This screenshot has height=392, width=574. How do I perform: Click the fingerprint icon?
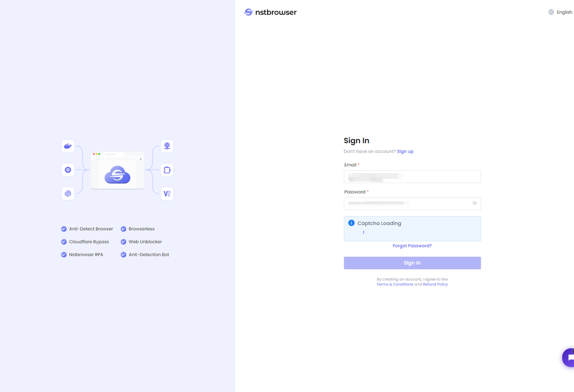tap(68, 193)
